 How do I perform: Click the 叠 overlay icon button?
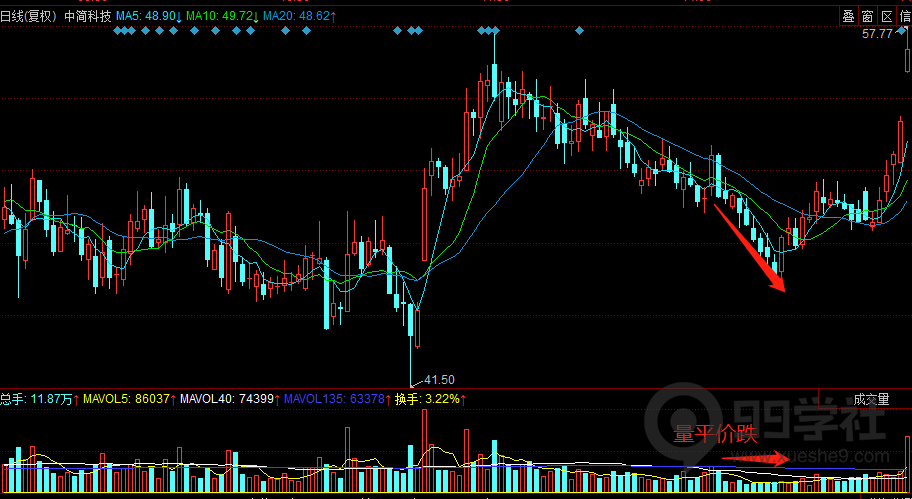pos(848,16)
